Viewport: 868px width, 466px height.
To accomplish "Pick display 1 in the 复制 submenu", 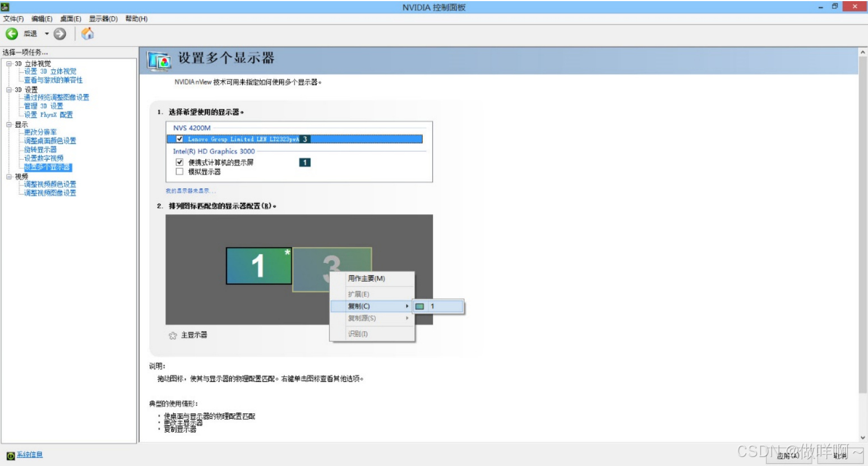I will (438, 306).
